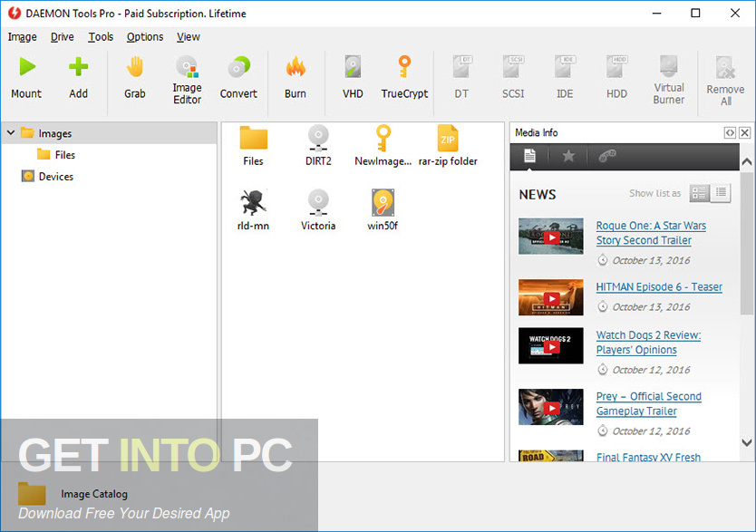Image resolution: width=756 pixels, height=532 pixels.
Task: Switch to Media Info document tab
Action: [530, 156]
